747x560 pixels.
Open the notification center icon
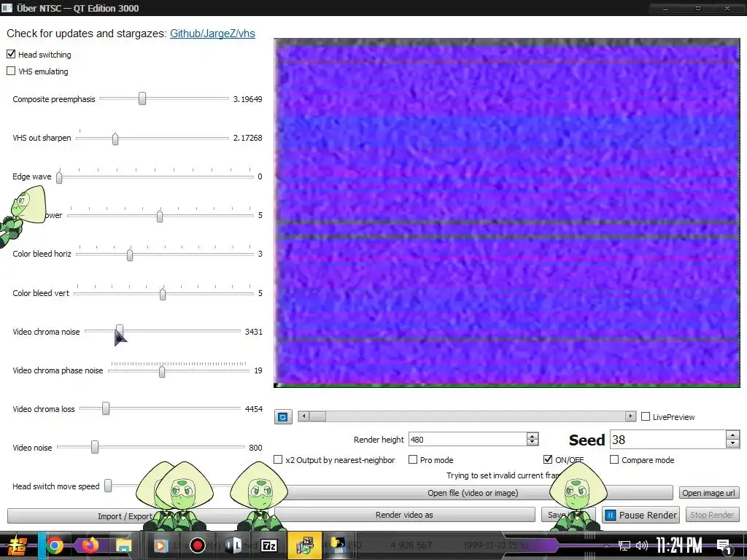click(724, 546)
